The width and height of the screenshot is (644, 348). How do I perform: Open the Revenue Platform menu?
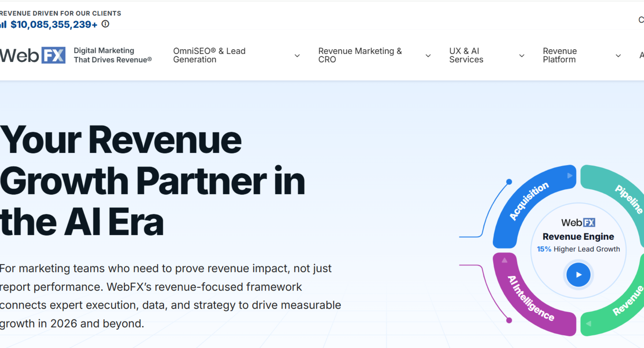click(560, 55)
